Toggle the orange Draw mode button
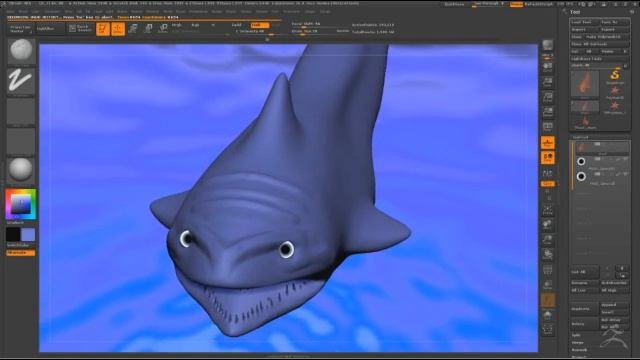Viewport: 640px width, 360px height. [118, 29]
